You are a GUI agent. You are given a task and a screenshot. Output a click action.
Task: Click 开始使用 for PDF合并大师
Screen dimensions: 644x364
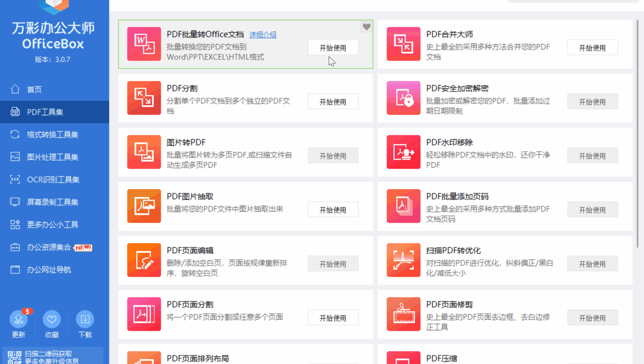592,48
